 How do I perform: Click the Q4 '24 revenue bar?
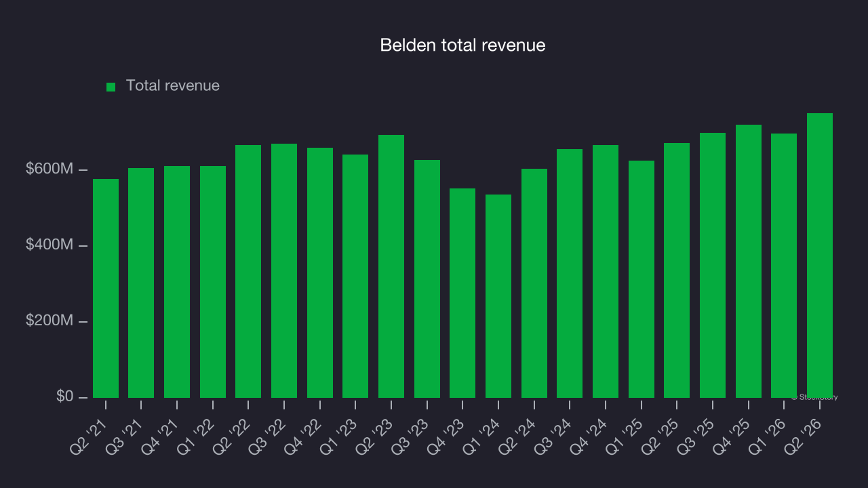tap(606, 271)
